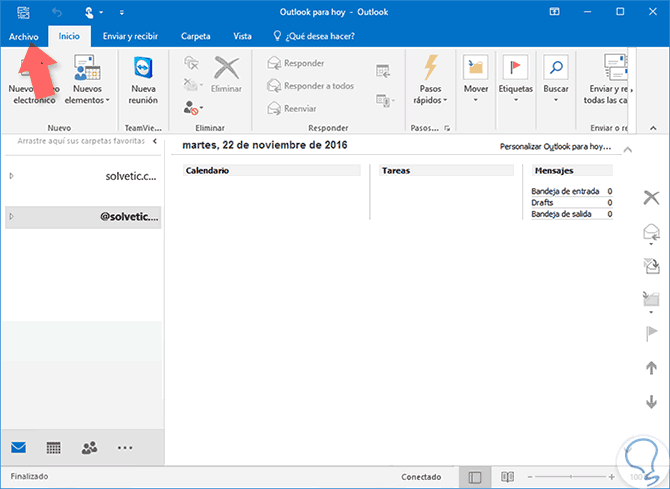
Task: Click the move to folder icon in sidebar
Action: coord(651,300)
